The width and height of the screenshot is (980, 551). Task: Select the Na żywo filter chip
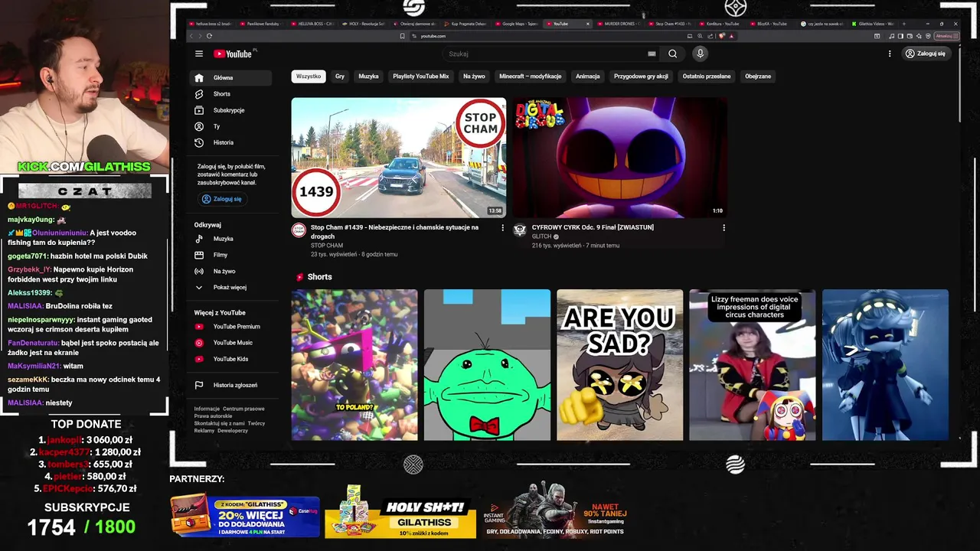click(x=474, y=77)
